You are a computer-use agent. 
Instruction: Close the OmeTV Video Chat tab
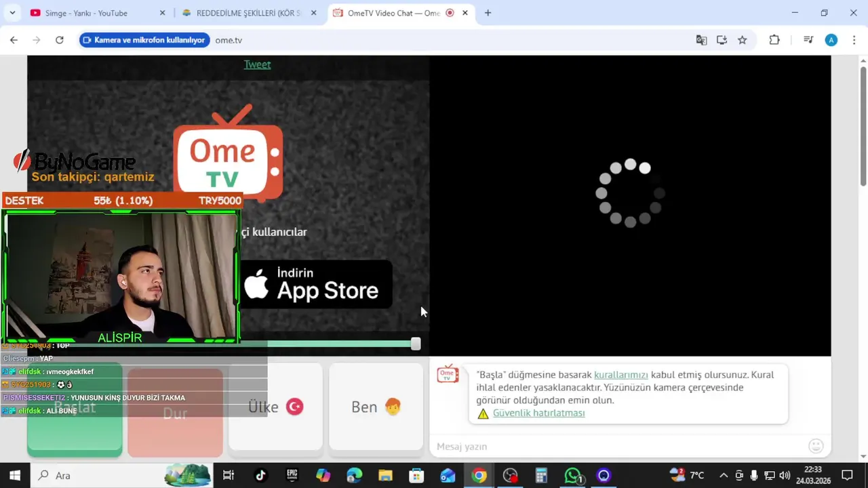click(465, 13)
